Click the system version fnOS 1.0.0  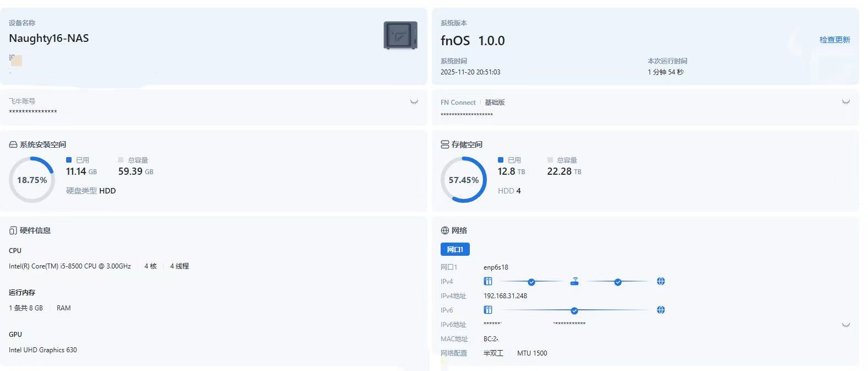473,40
